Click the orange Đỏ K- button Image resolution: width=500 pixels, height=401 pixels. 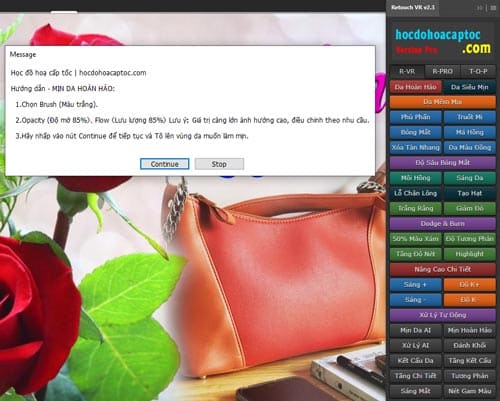[x=470, y=300]
